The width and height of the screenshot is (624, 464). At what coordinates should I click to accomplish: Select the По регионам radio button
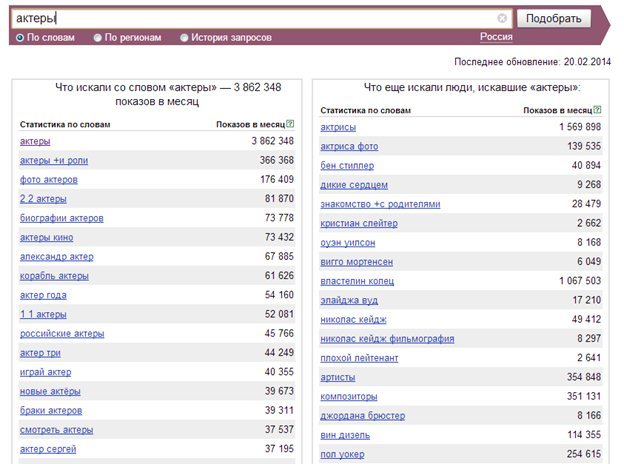coord(98,38)
